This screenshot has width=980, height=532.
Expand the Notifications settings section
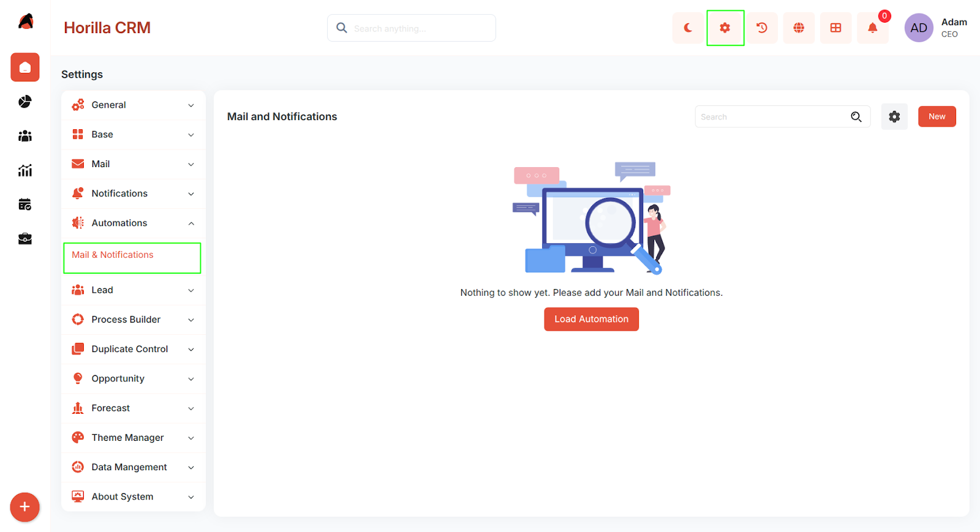(x=134, y=193)
